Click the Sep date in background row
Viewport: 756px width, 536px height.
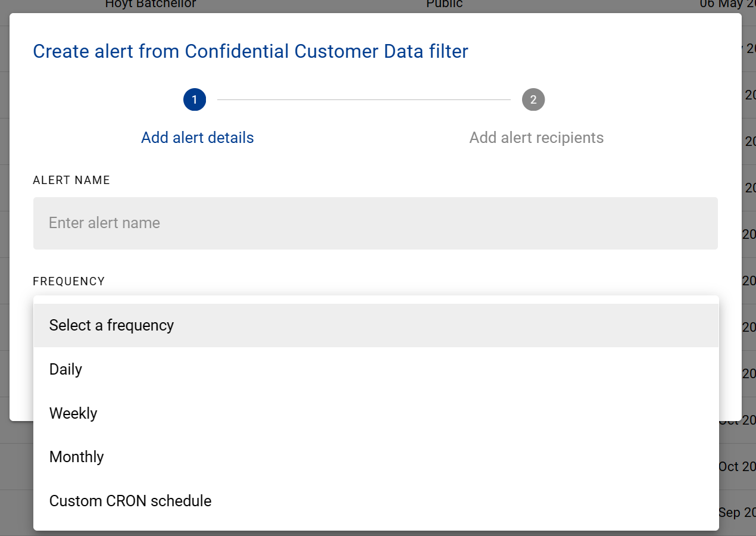(737, 512)
